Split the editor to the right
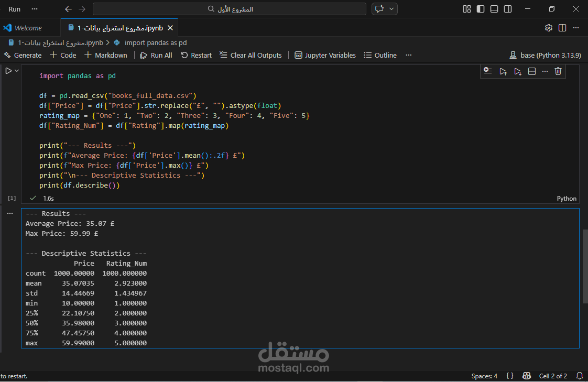Image resolution: width=588 pixels, height=382 pixels. click(x=562, y=28)
